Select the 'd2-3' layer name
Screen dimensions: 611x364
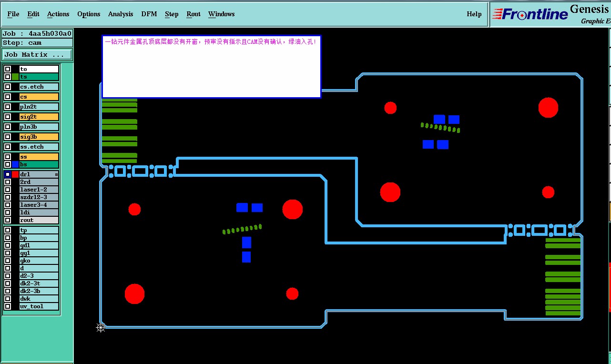point(39,276)
